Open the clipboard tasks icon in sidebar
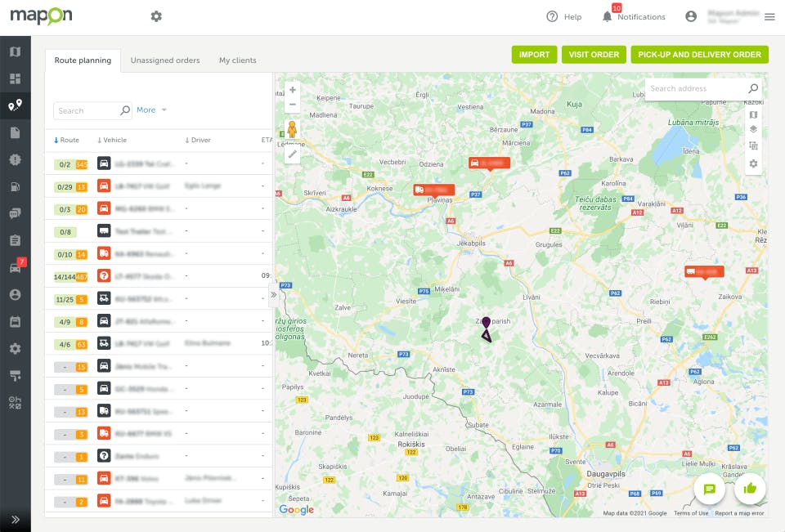The image size is (785, 532). click(15, 241)
